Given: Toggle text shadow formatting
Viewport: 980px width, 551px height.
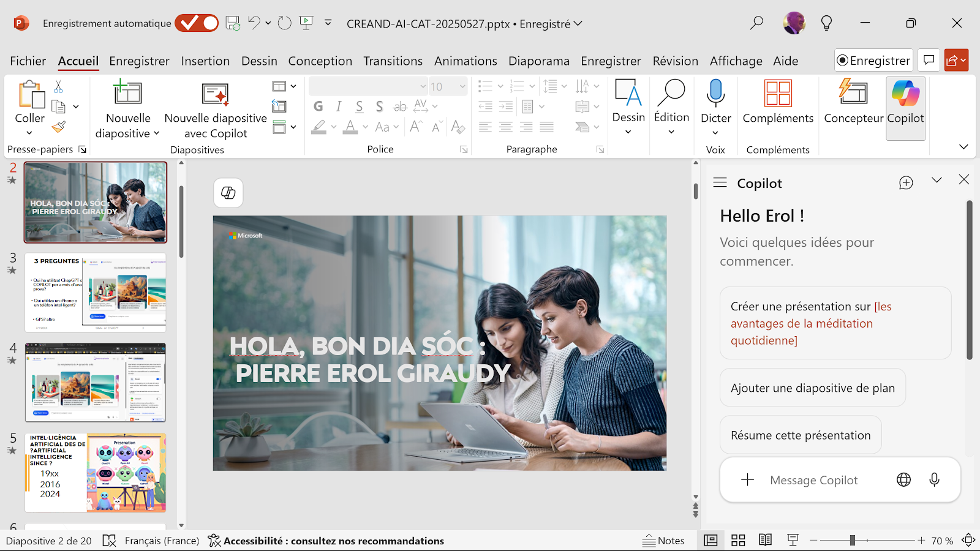Looking at the screenshot, I should coord(379,107).
